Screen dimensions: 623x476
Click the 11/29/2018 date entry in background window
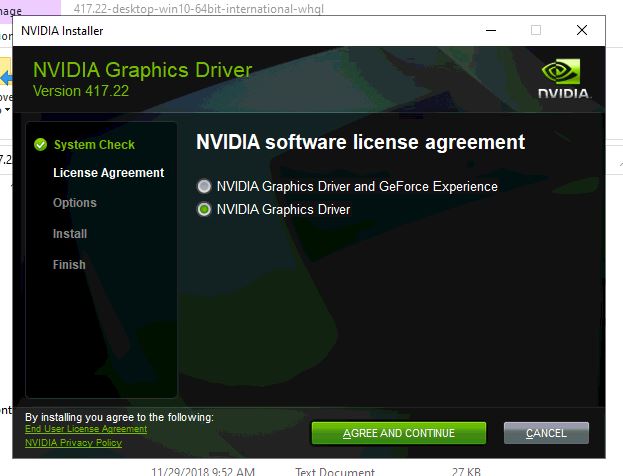click(x=203, y=472)
